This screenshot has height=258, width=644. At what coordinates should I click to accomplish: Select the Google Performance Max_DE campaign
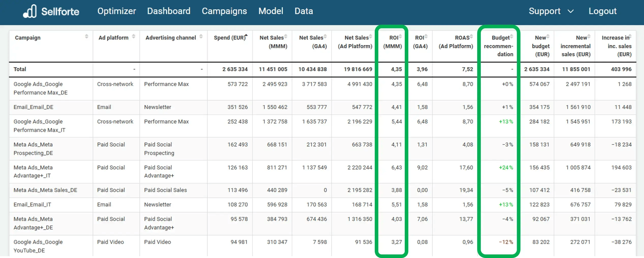[41, 88]
